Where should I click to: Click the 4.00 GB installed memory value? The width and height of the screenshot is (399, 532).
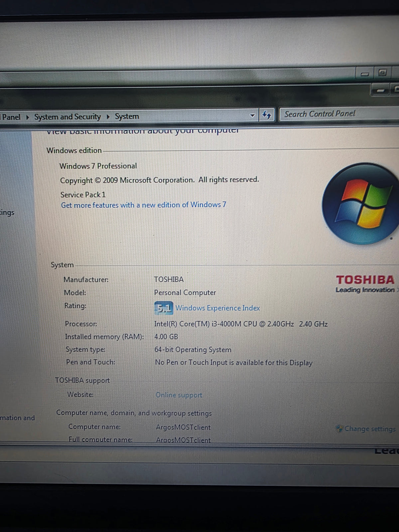[x=166, y=336]
